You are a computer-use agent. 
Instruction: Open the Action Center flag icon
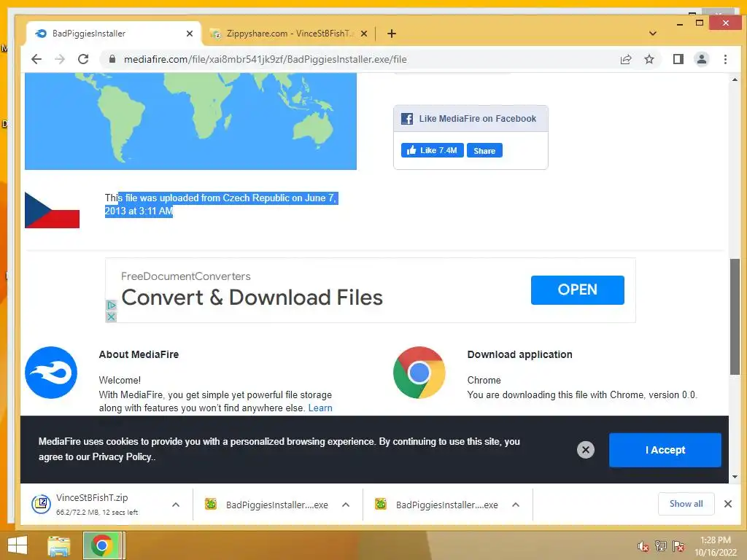pyautogui.click(x=678, y=546)
